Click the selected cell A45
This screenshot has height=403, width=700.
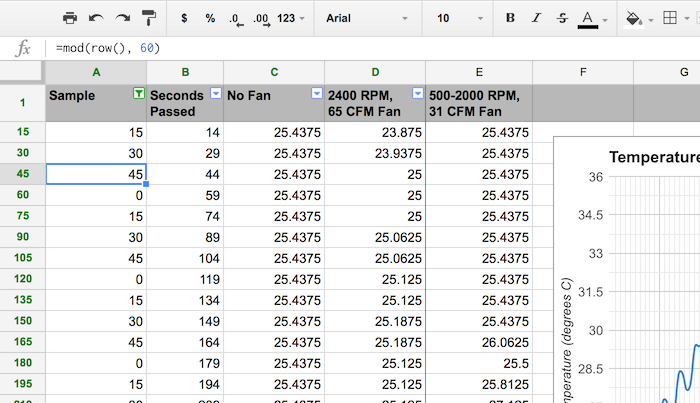[96, 174]
